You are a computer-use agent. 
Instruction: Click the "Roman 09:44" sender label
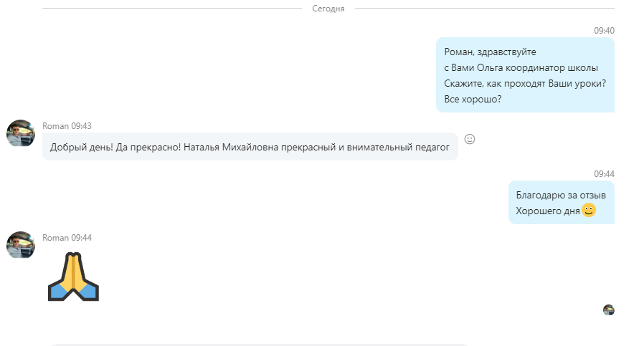click(67, 238)
